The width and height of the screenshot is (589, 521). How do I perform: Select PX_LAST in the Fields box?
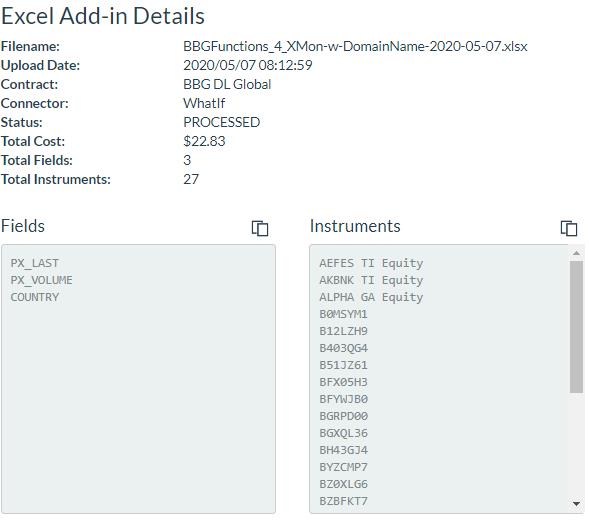click(35, 263)
